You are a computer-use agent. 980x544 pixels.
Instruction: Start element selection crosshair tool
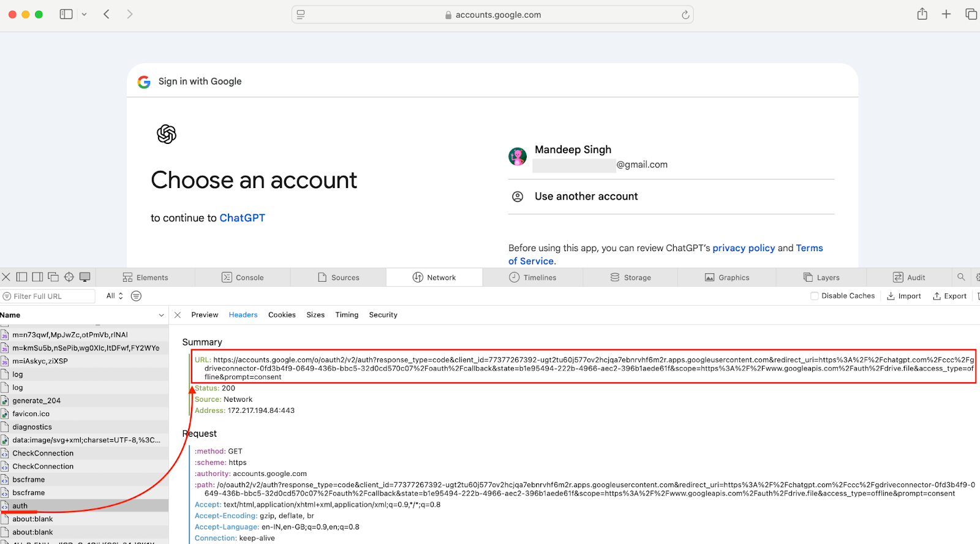(x=69, y=277)
